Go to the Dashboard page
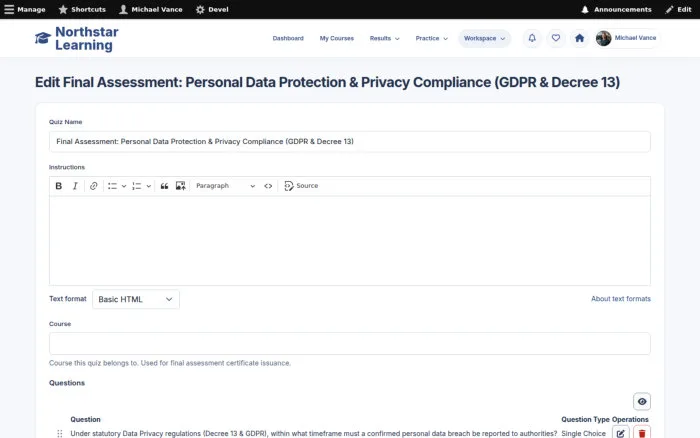This screenshot has height=438, width=700. (288, 38)
